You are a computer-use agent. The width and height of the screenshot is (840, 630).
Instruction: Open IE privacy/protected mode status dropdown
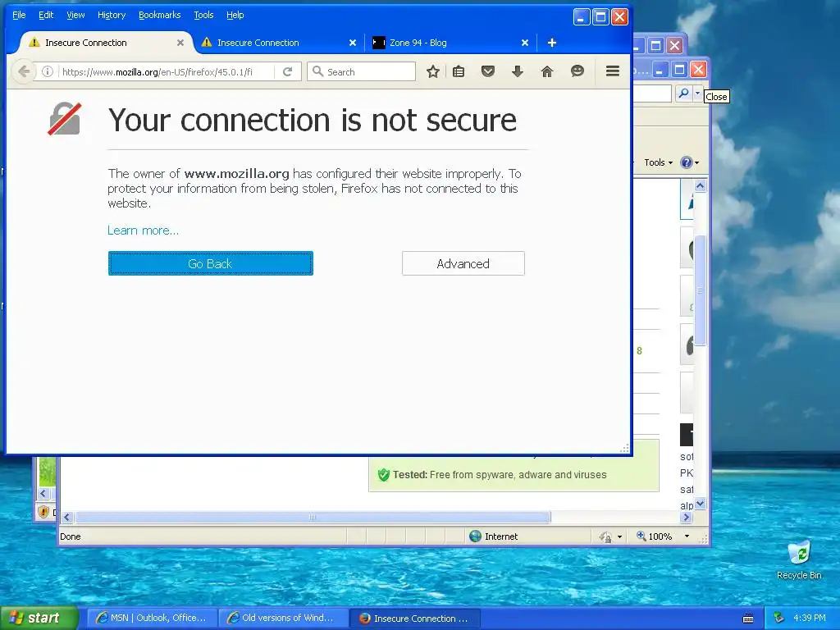[x=610, y=536]
